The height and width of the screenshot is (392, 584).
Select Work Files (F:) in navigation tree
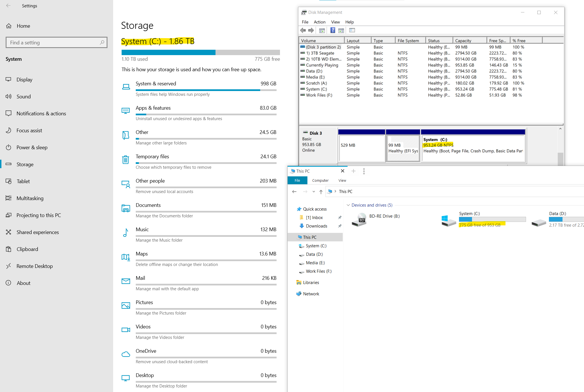pos(318,271)
